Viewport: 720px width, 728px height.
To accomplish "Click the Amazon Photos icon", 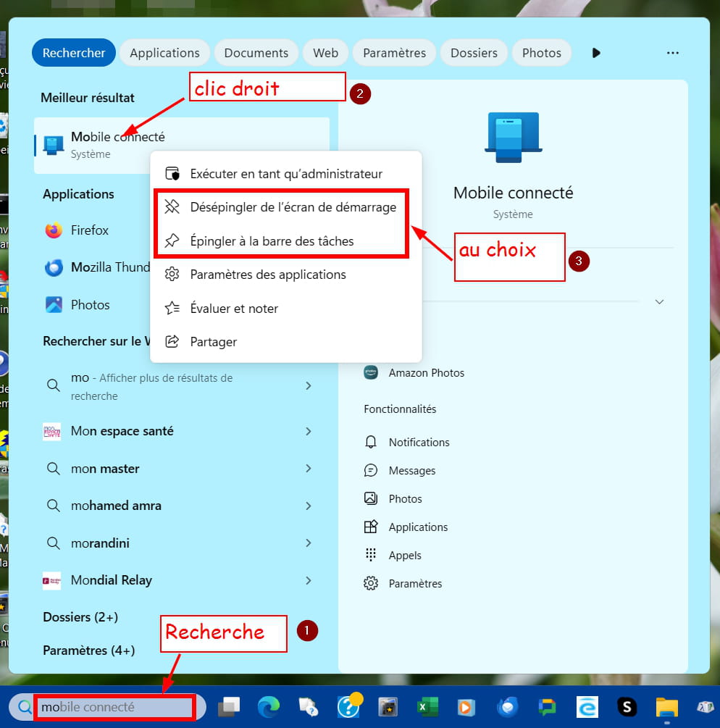I will [x=372, y=373].
